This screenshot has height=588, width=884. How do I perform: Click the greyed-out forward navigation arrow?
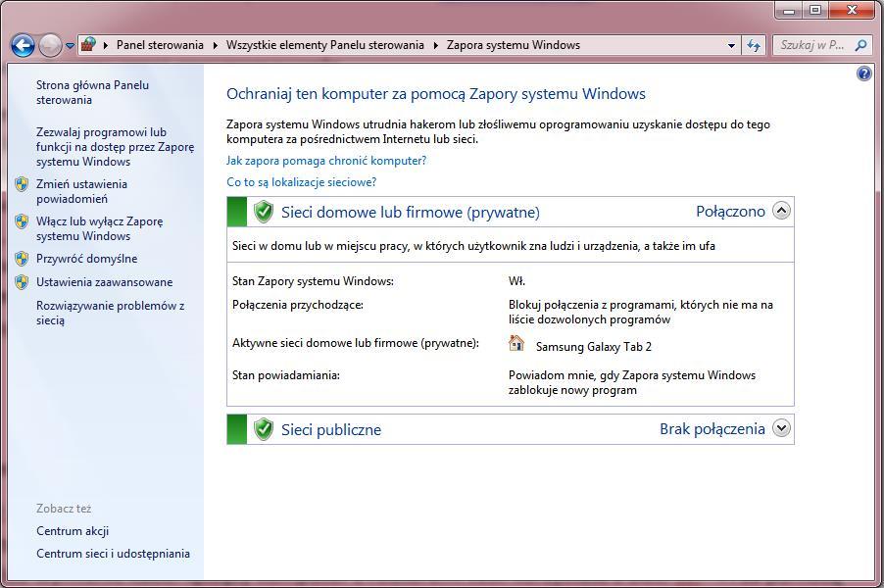click(x=50, y=45)
